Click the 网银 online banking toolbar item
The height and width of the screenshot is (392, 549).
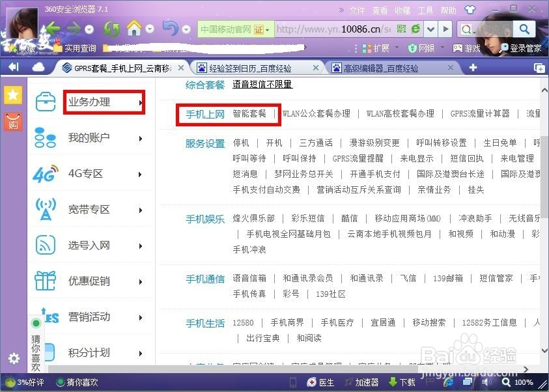pyautogui.click(x=421, y=48)
